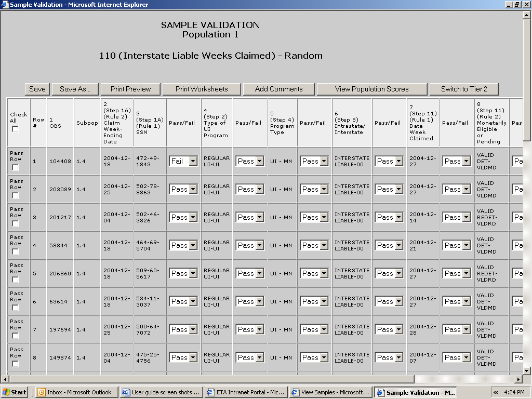This screenshot has width=532, height=399.
Task: Click the horizontal scrollbar right arrow
Action: point(517,379)
